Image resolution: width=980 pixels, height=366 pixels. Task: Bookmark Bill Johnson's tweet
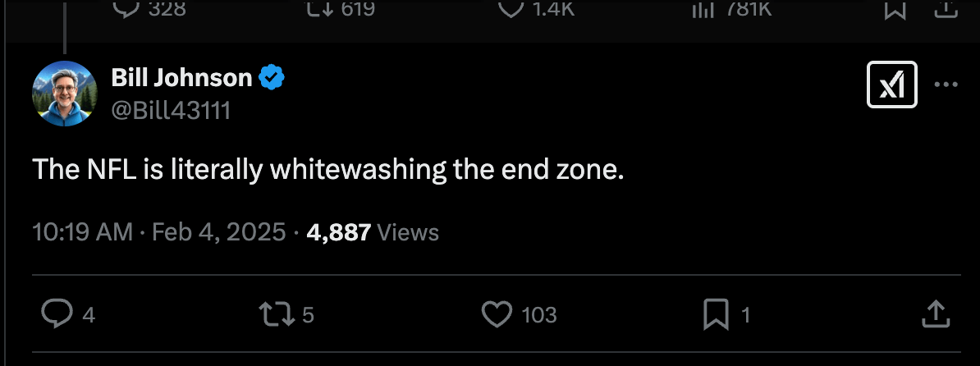[x=715, y=313]
